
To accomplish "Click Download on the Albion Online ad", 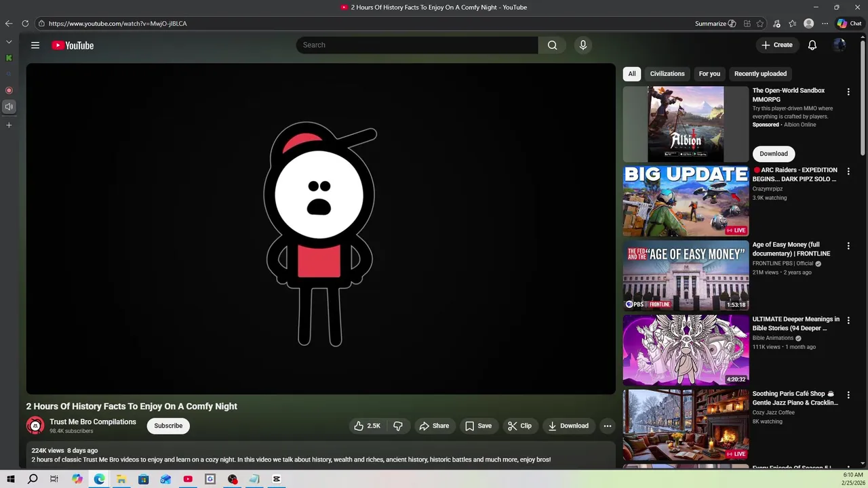I will click(774, 154).
